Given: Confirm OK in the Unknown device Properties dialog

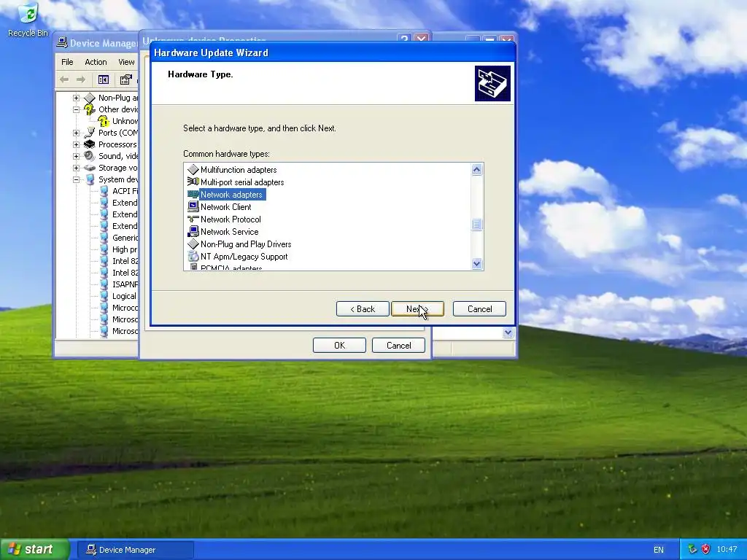Looking at the screenshot, I should click(339, 345).
